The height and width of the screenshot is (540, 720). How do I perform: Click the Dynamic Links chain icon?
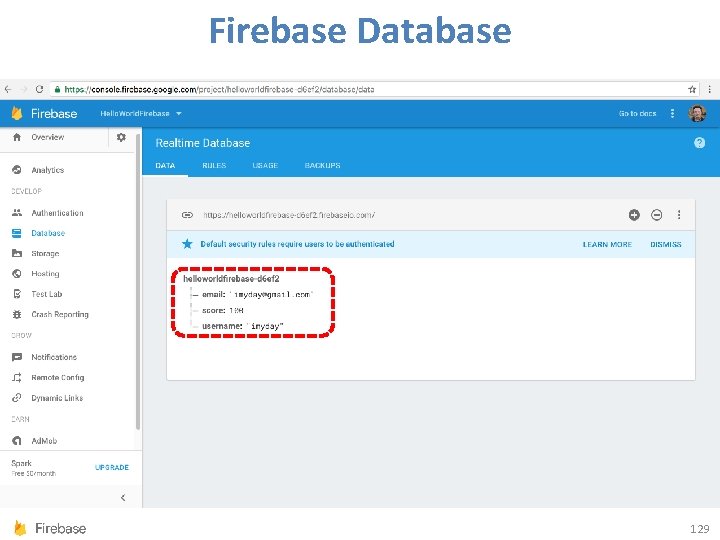point(17,398)
